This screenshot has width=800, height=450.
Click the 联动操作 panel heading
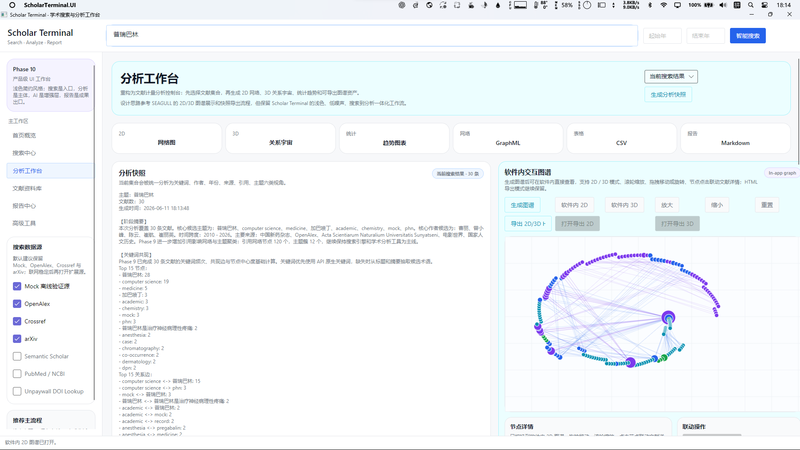[x=694, y=427]
